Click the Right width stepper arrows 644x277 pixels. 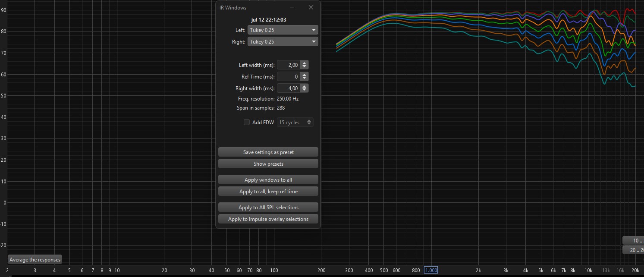[305, 88]
